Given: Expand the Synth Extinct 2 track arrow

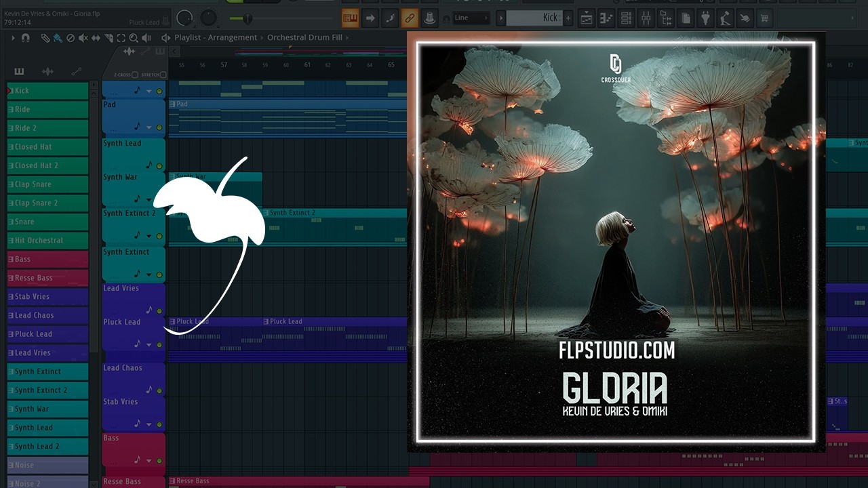Looking at the screenshot, I should [149, 236].
